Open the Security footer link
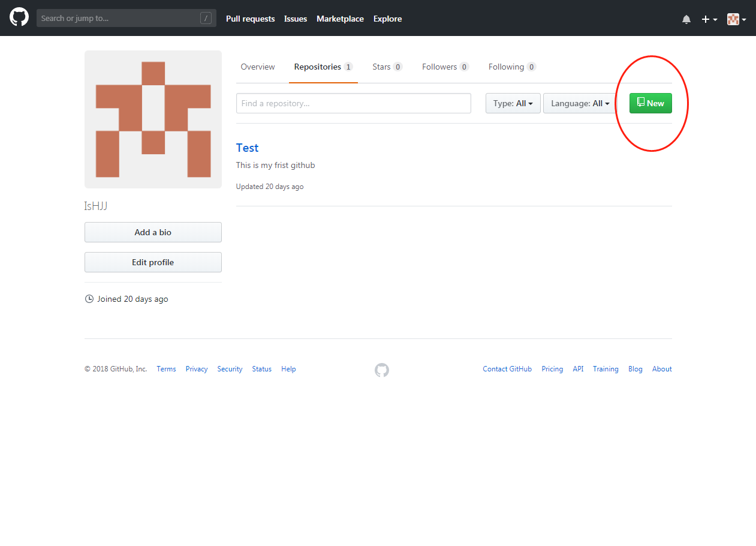The width and height of the screenshot is (756, 546). tap(230, 369)
